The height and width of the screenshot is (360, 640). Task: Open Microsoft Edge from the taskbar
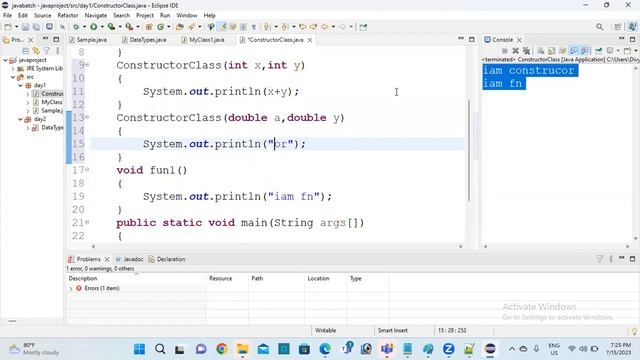pos(325,349)
